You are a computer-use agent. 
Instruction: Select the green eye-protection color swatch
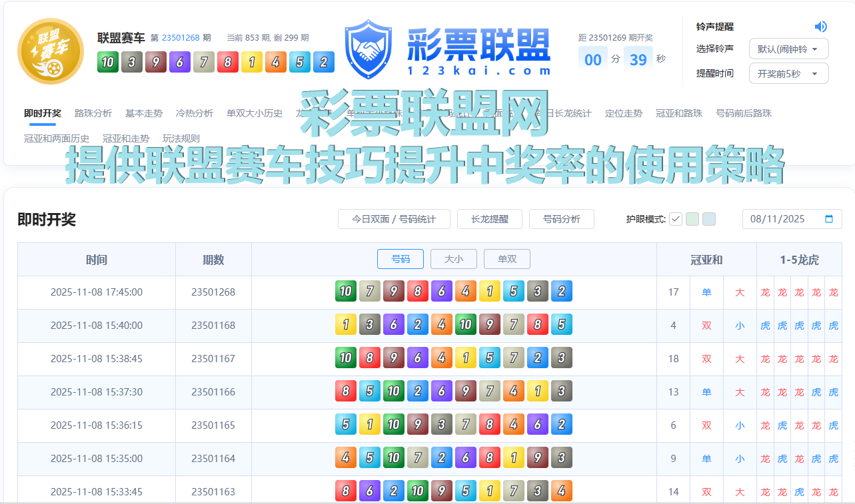[692, 218]
